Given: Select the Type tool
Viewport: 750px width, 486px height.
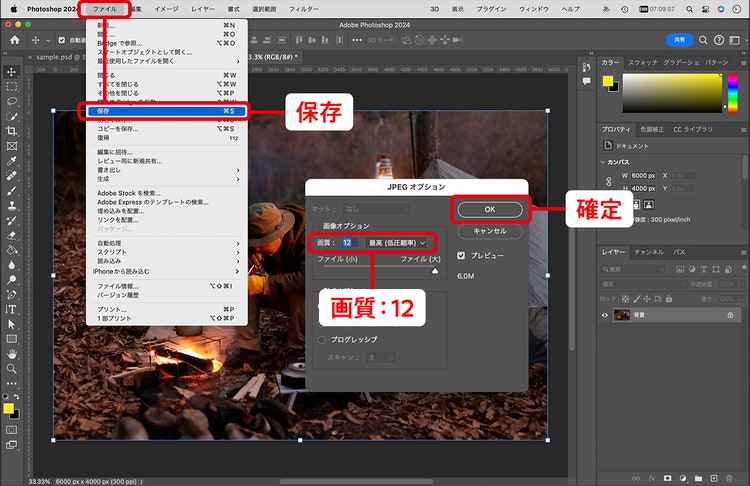Looking at the screenshot, I should tap(11, 309).
